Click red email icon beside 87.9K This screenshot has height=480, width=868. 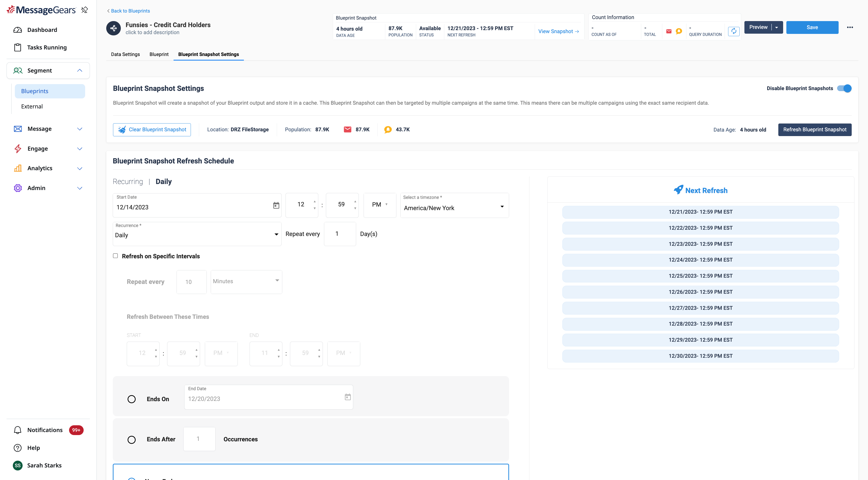[347, 129]
